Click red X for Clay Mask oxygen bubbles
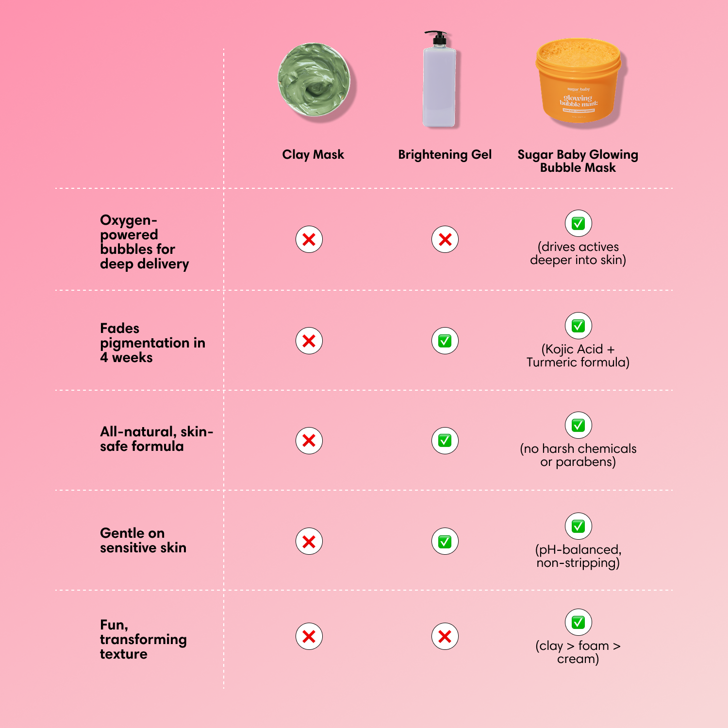The image size is (728, 728). 309,239
